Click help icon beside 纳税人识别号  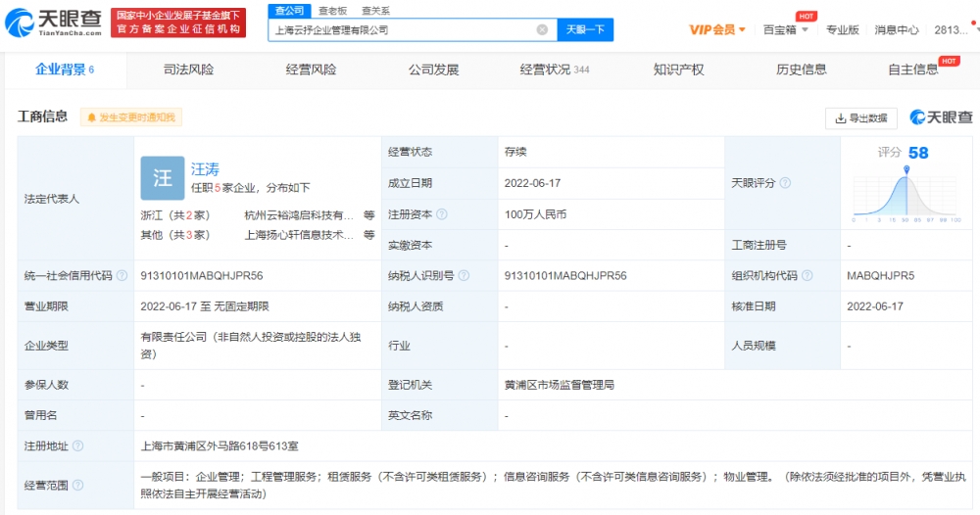pos(464,275)
